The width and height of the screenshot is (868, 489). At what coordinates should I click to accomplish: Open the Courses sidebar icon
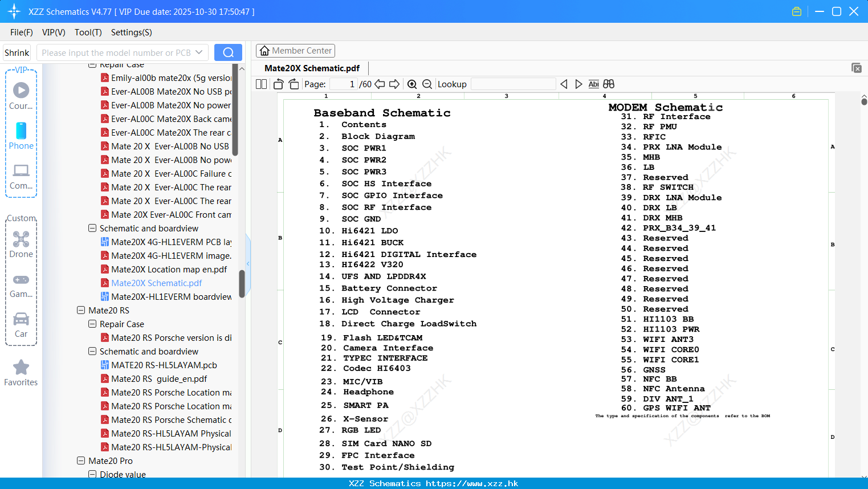coord(21,95)
